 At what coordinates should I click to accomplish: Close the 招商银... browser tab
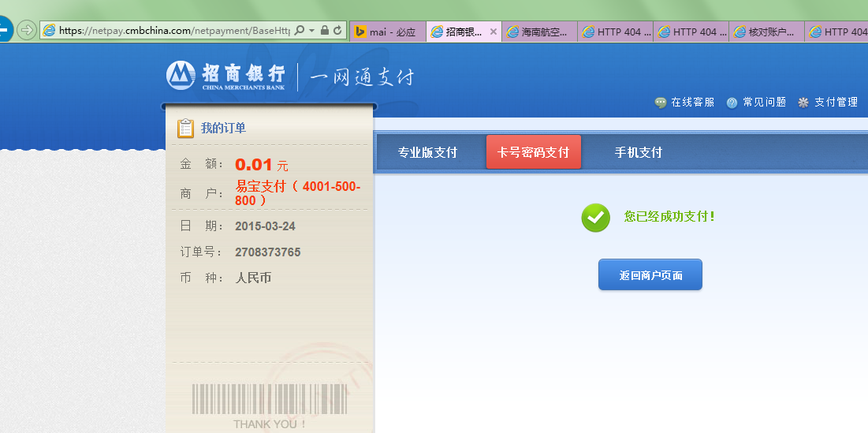[x=494, y=32]
